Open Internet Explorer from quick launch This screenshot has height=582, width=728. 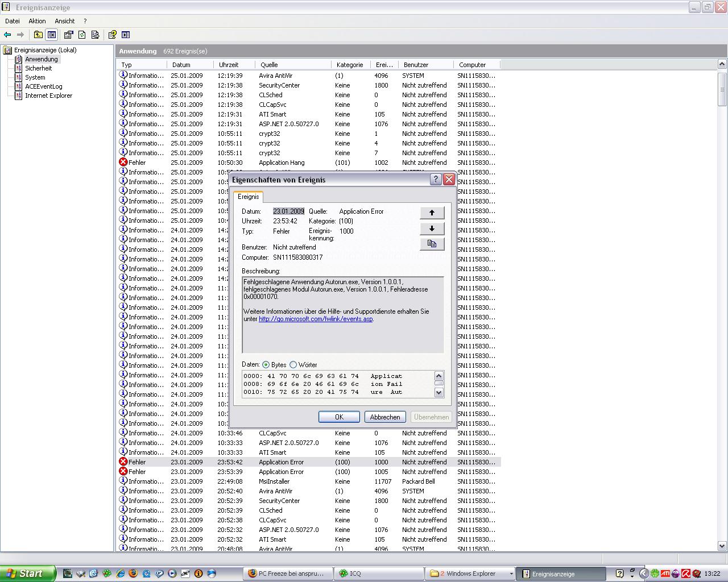coord(120,573)
